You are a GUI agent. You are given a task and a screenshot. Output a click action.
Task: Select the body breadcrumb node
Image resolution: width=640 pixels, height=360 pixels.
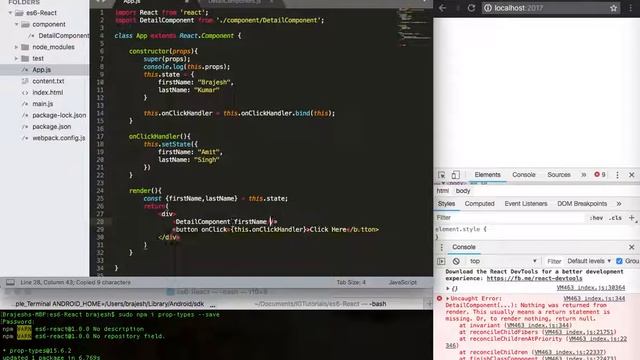(x=463, y=191)
